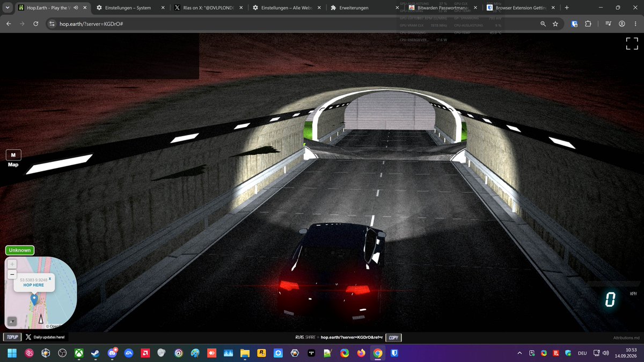
Task: Click the HOP HERE link
Action: pyautogui.click(x=34, y=285)
